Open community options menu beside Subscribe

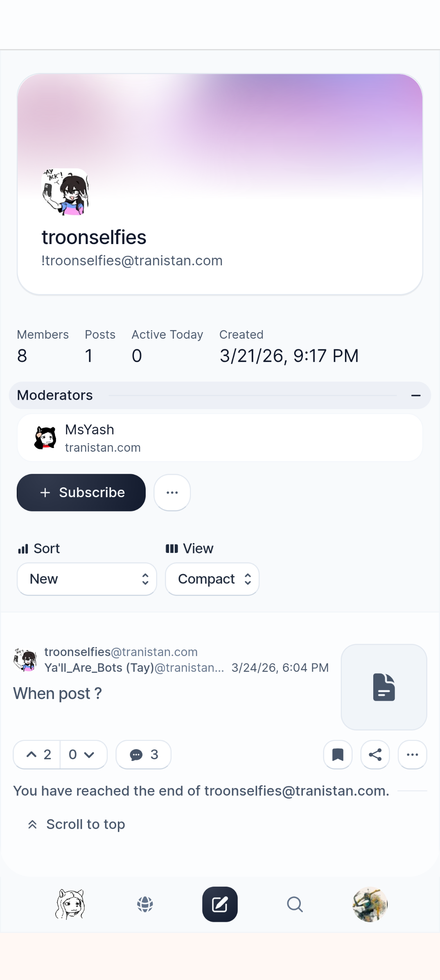[172, 492]
